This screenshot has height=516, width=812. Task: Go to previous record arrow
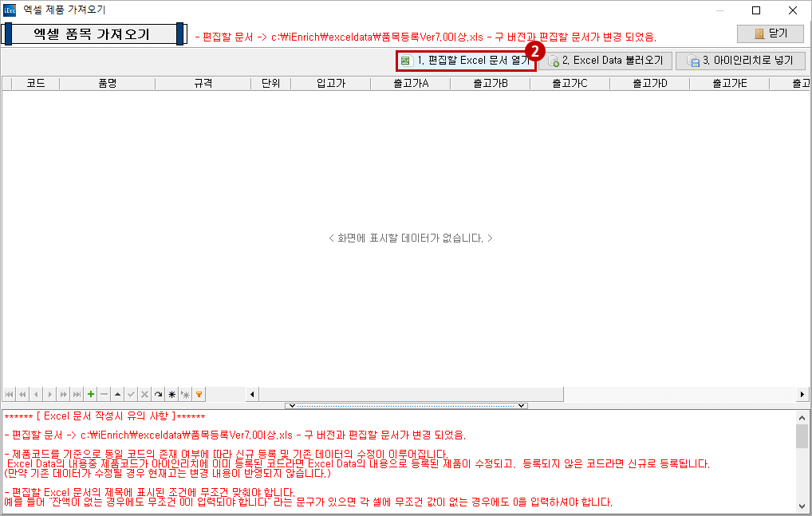pyautogui.click(x=36, y=394)
